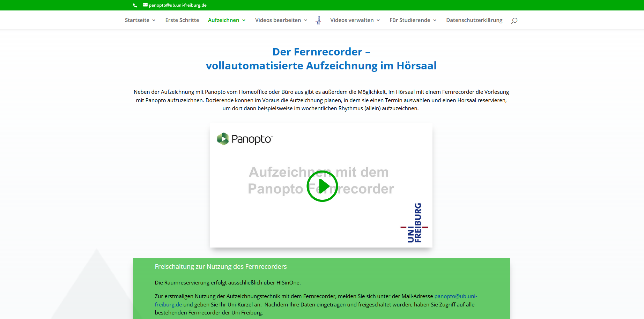Click text 'Die Raumreservierung erfolgt ausschließlich über HISinOne.'
Screen dimensions: 644x319
228,283
